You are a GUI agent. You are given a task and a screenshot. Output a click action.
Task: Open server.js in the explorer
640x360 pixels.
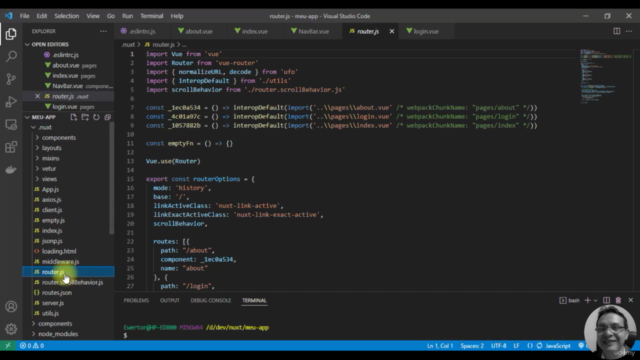(53, 303)
